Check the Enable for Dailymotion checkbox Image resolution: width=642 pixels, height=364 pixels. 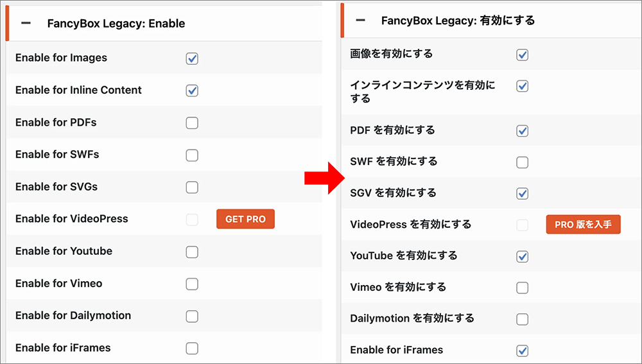(x=192, y=316)
